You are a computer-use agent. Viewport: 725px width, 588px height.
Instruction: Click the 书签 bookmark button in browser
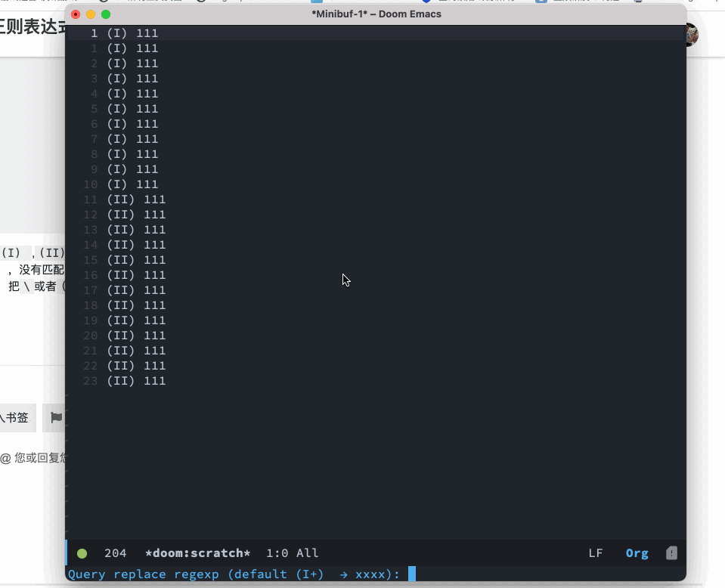(x=16, y=417)
